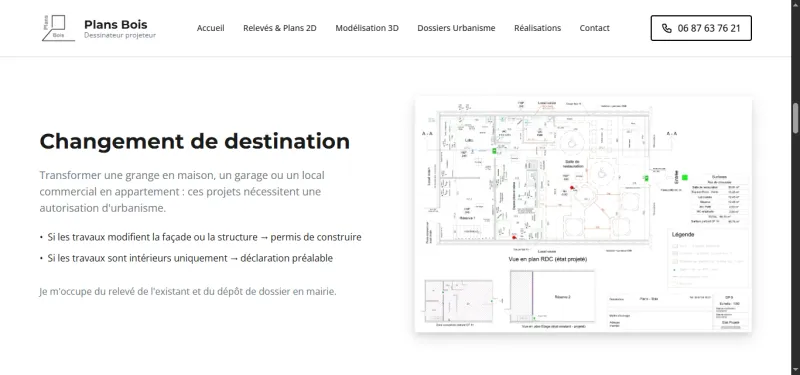Click the page vertical scrollbar thumb
Screen dimensions: 800x375
(795, 118)
